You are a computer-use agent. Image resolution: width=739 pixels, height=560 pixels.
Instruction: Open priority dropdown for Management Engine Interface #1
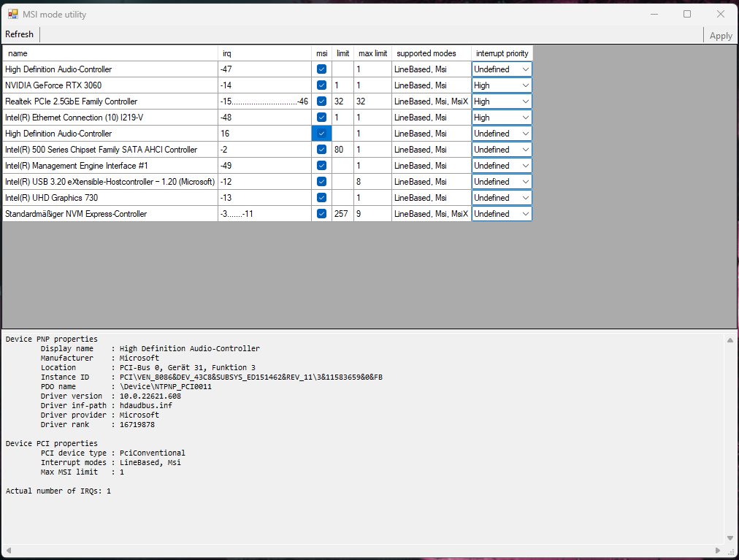502,166
